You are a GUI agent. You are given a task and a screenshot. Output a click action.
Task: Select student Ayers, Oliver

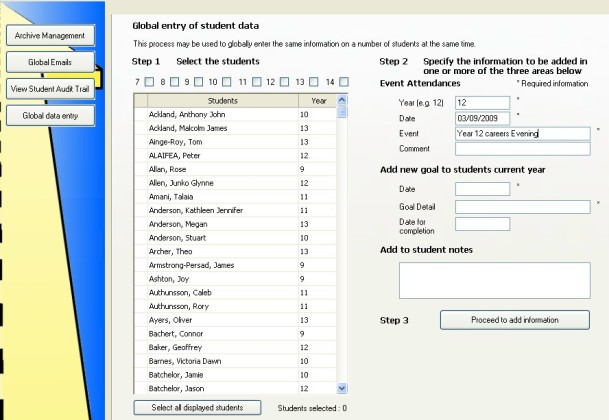(235, 320)
